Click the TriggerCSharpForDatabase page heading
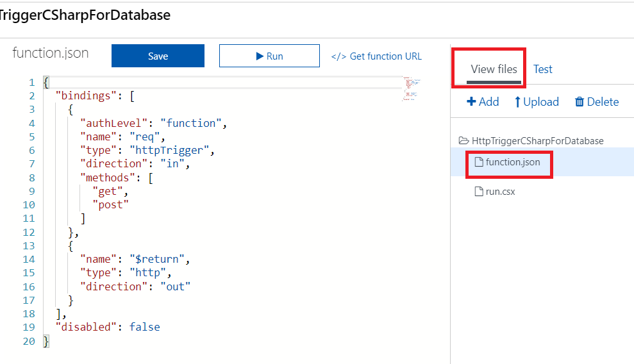 [84, 15]
